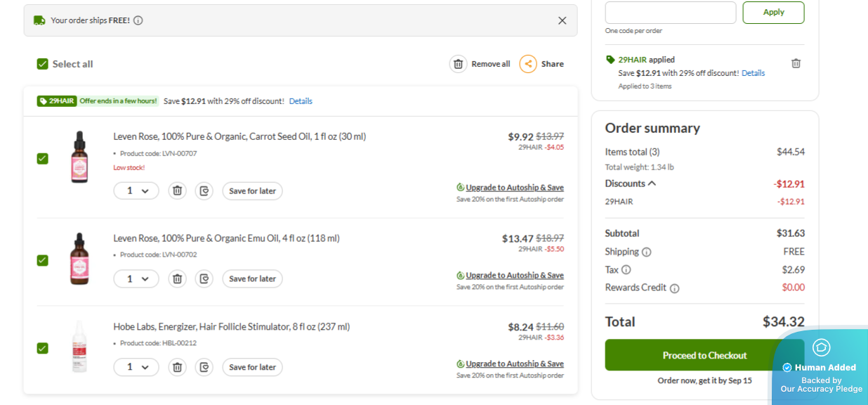Viewport: 868px width, 405px height.
Task: Open quantity dropdown for Emu Oil
Action: [x=136, y=278]
